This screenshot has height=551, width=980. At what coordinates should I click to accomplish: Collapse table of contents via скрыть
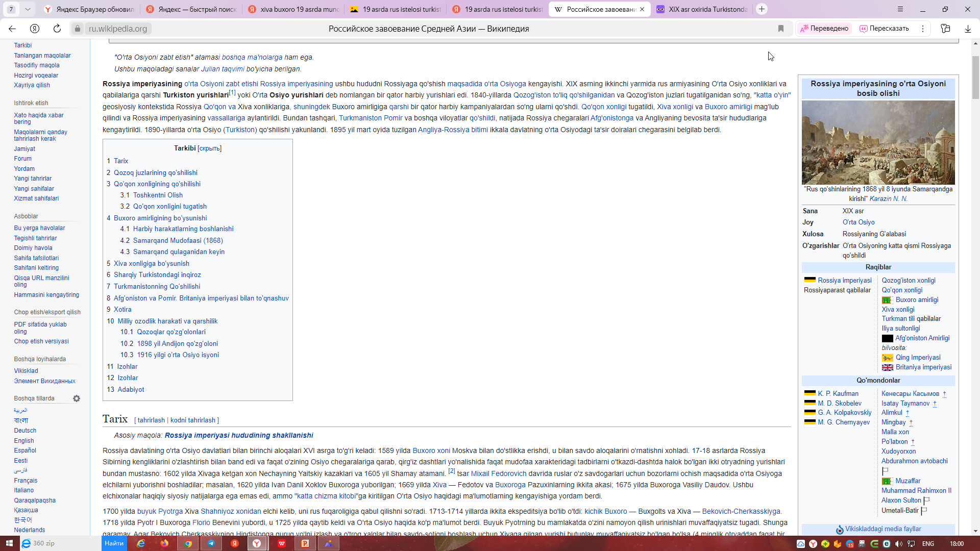point(209,148)
